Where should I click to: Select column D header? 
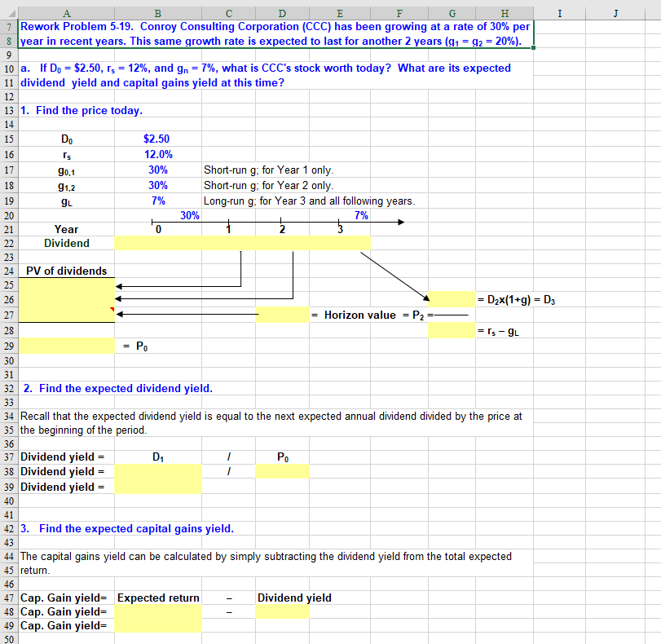282,14
